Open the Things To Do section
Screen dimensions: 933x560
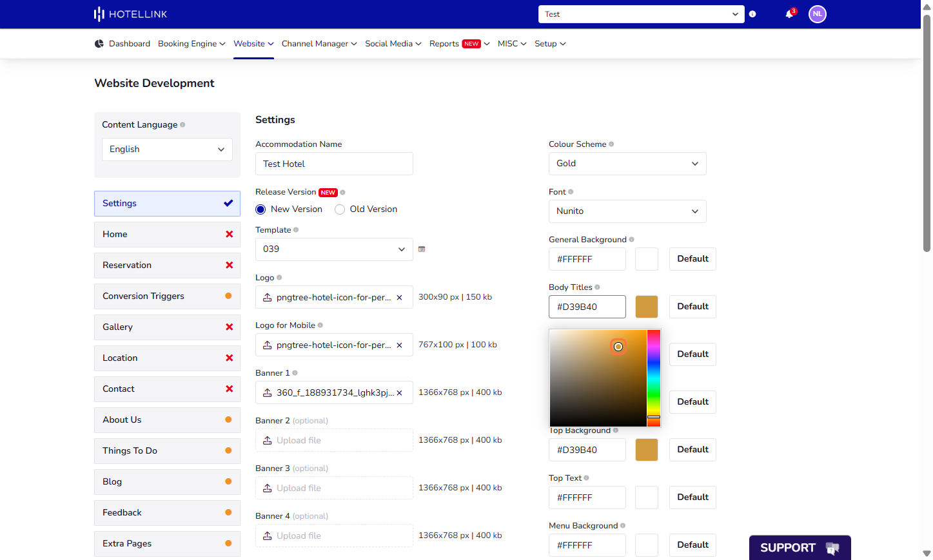pyautogui.click(x=167, y=451)
